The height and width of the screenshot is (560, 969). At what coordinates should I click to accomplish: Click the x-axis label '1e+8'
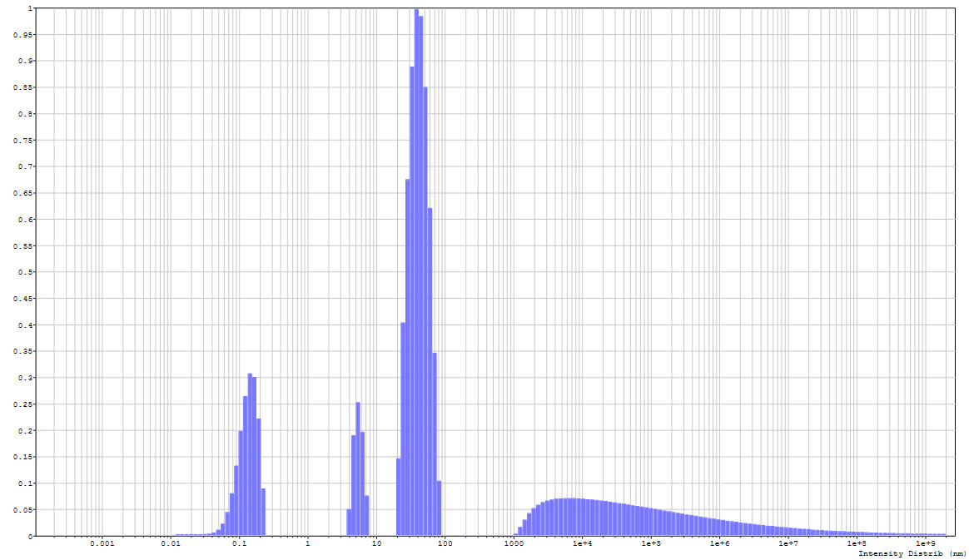coord(857,543)
